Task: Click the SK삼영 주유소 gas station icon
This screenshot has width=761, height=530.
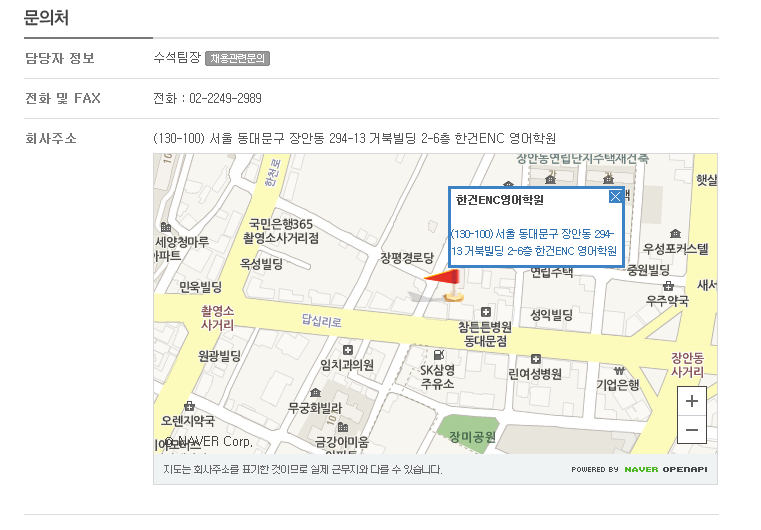Action: (438, 355)
